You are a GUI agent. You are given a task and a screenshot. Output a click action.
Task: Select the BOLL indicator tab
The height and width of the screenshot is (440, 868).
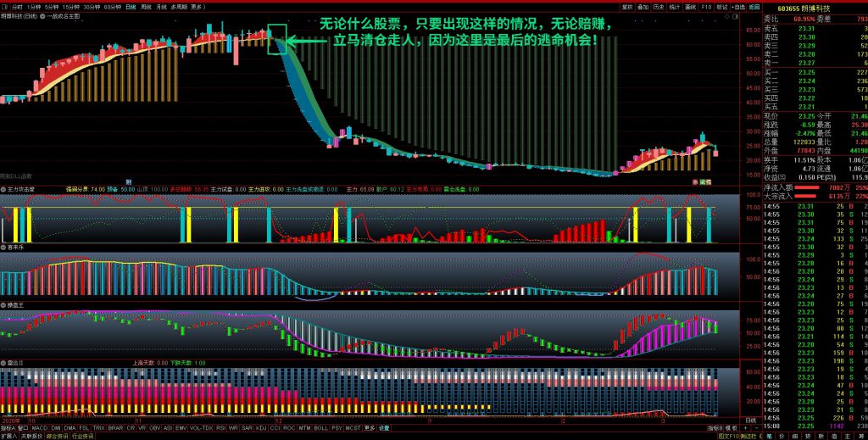(320, 428)
